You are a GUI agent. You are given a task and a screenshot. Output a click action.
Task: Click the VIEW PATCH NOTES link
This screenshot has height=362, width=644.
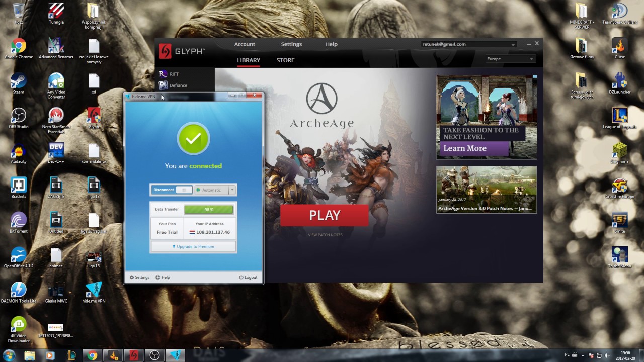[x=325, y=235]
